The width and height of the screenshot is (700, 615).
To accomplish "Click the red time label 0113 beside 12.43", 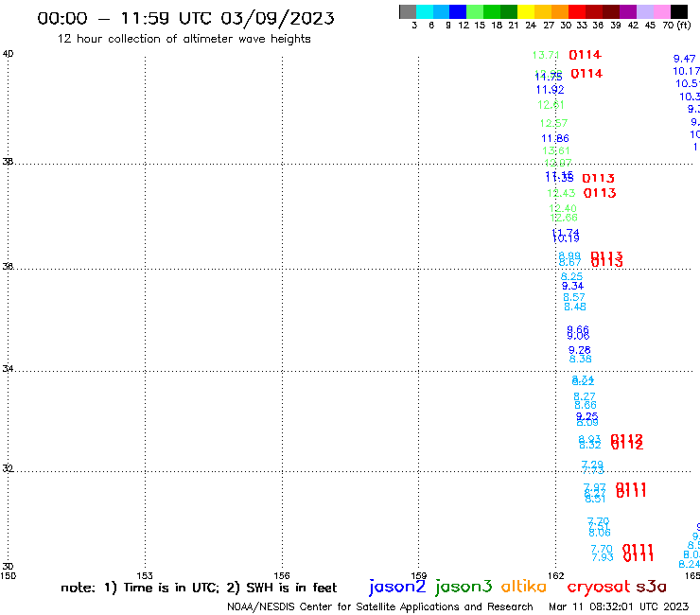I will [600, 193].
